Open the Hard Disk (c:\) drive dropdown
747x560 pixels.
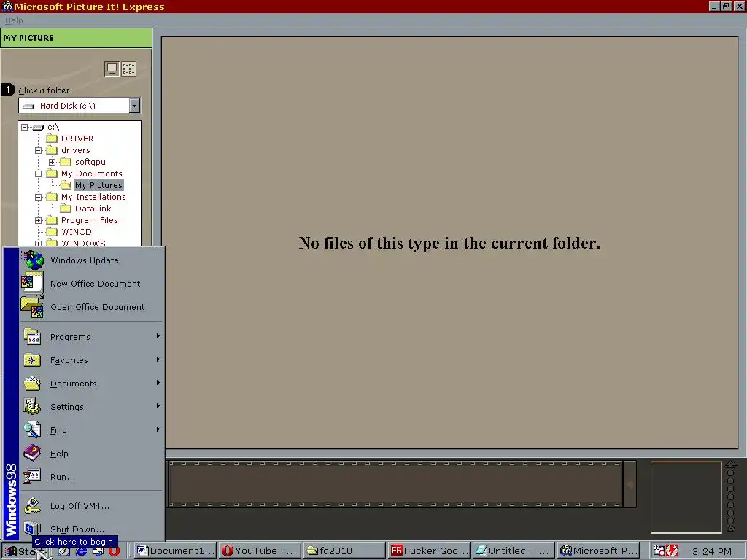coord(134,106)
